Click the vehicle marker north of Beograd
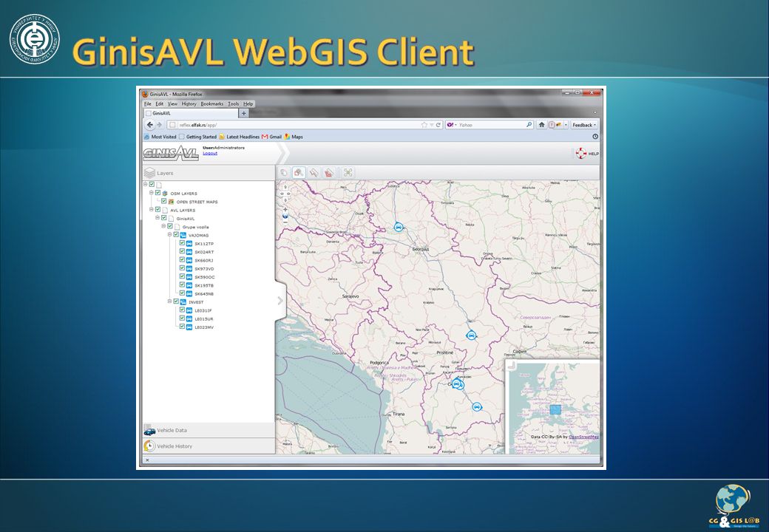 point(399,227)
